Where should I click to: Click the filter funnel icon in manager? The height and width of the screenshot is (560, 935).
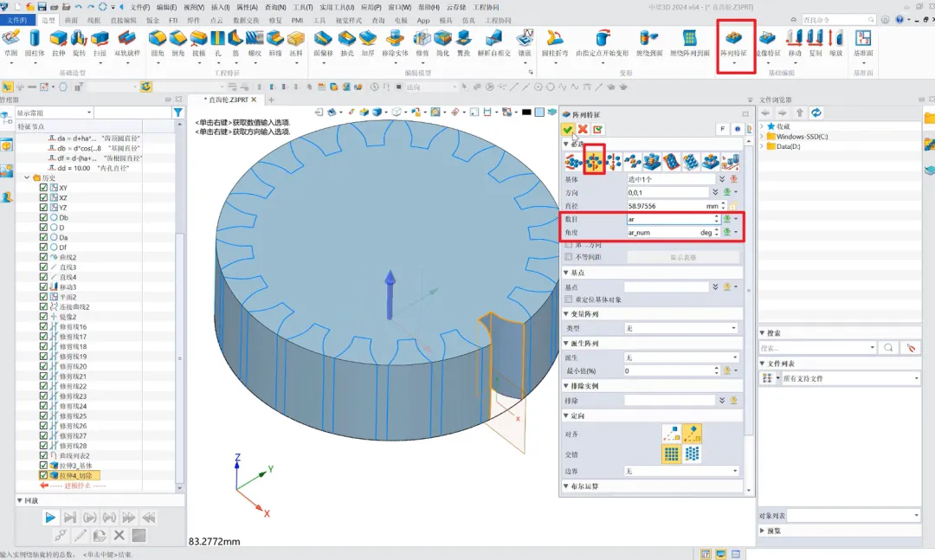[177, 113]
